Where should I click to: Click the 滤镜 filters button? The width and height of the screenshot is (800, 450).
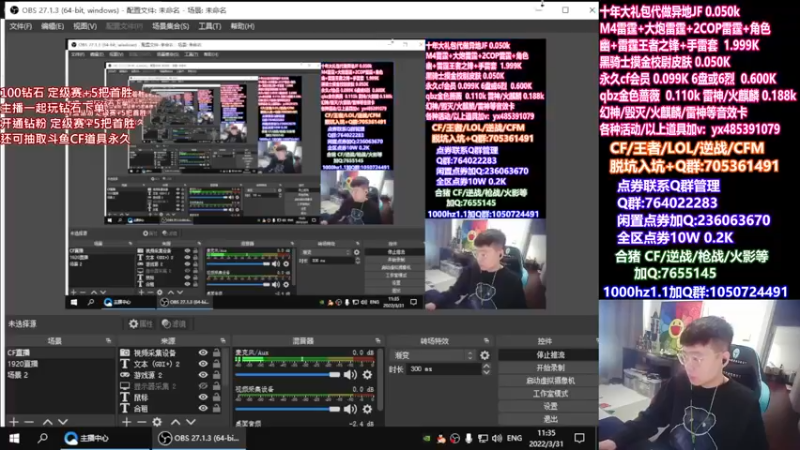[x=174, y=324]
